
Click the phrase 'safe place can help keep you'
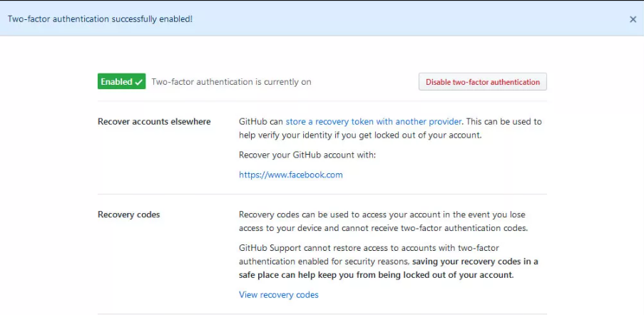[296, 275]
